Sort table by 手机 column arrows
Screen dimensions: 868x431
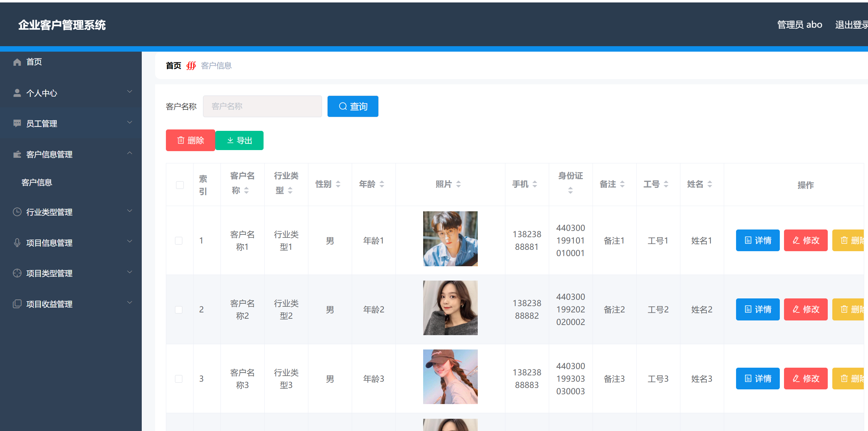[x=535, y=184]
